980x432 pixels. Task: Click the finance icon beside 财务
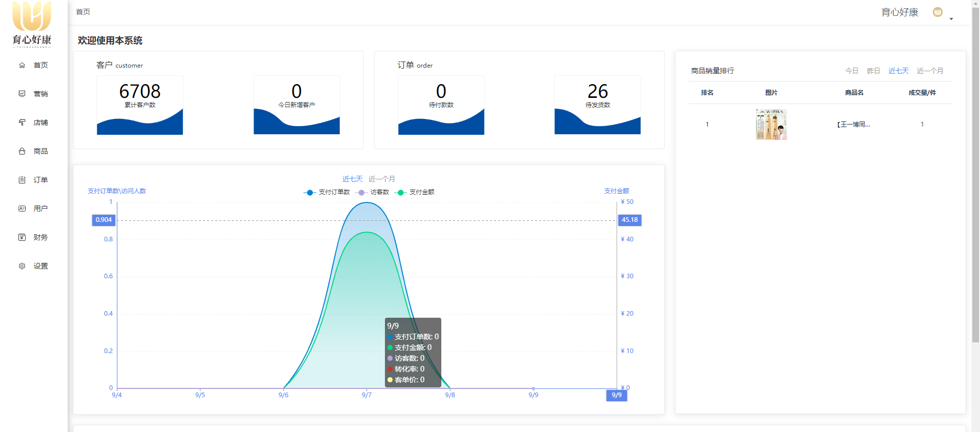22,237
